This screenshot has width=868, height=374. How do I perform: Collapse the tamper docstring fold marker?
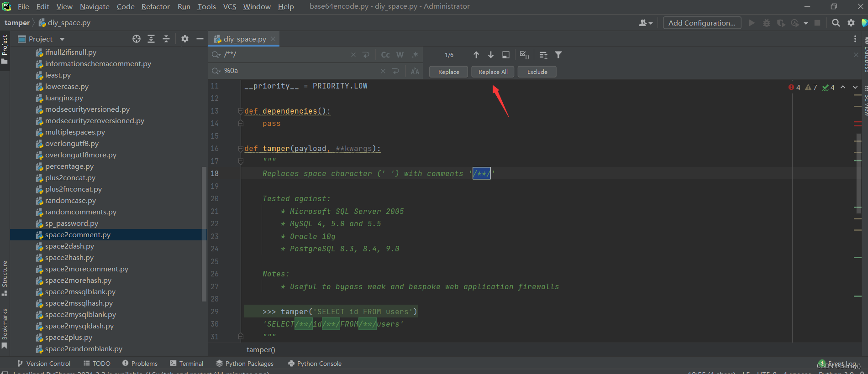(241, 161)
